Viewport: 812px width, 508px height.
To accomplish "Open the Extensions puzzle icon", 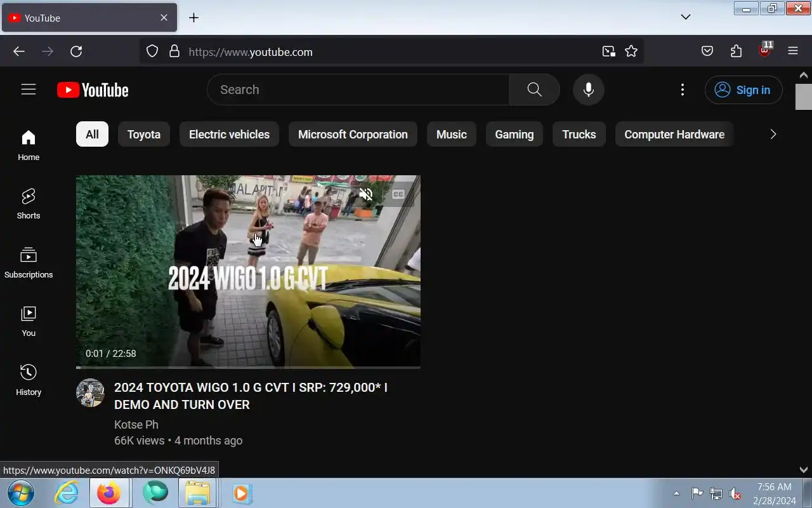I will pos(736,51).
